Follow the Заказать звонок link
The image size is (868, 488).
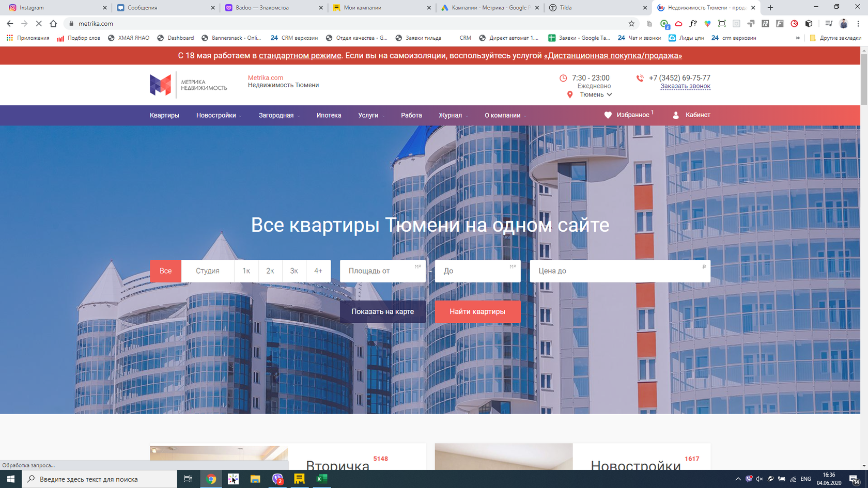coord(685,86)
